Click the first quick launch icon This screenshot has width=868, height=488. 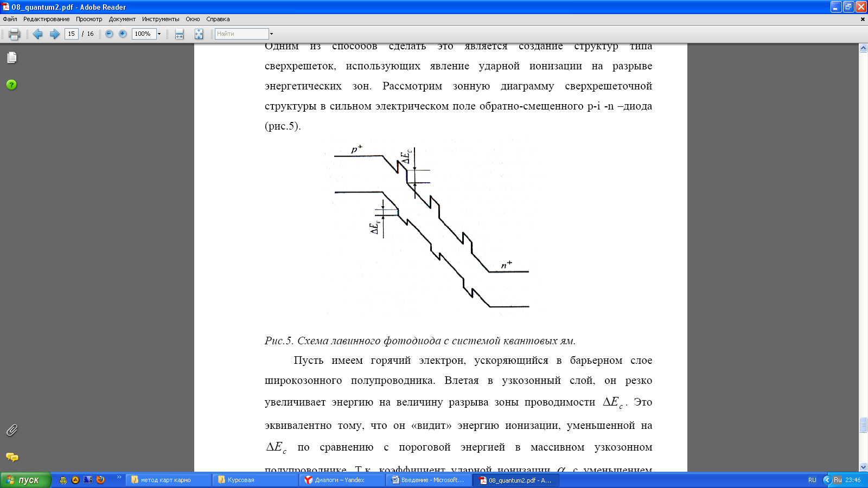[x=63, y=480]
